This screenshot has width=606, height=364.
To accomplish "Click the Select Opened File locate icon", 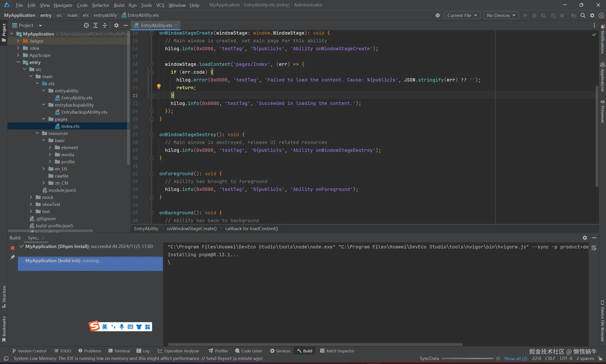I will coord(86,25).
